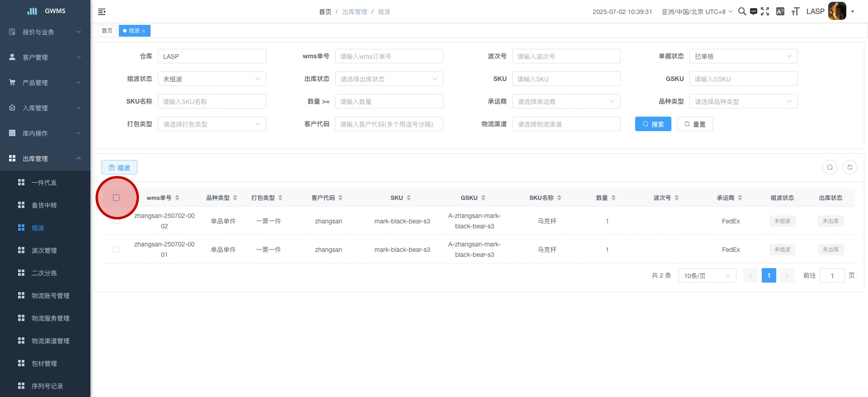Open the 组波状态 dropdown showing 未组波
The width and height of the screenshot is (868, 397).
[x=212, y=79]
